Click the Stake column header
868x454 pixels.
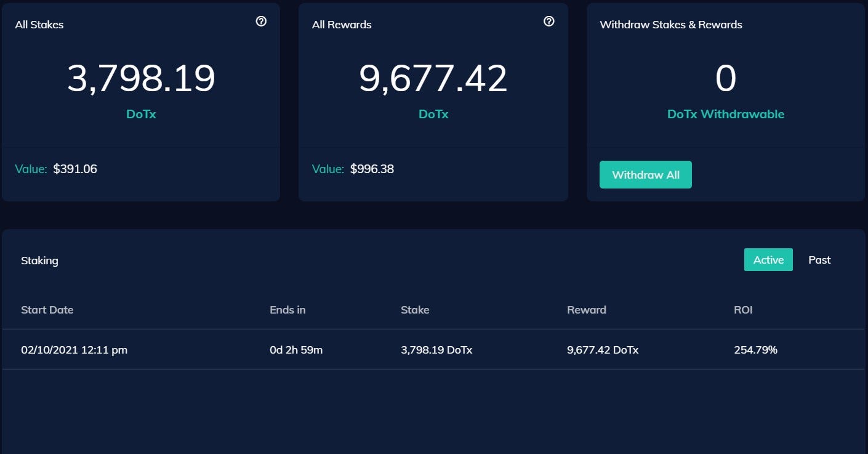(x=415, y=310)
